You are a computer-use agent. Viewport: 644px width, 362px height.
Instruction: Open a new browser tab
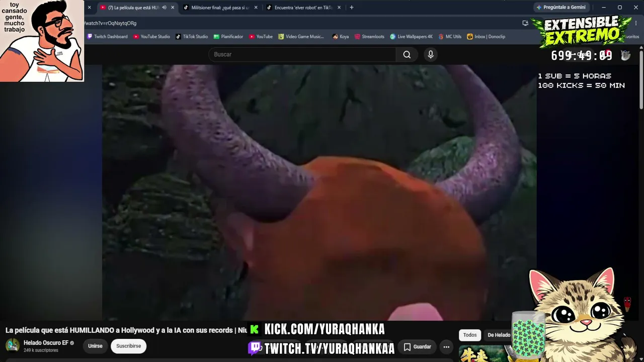tap(352, 8)
